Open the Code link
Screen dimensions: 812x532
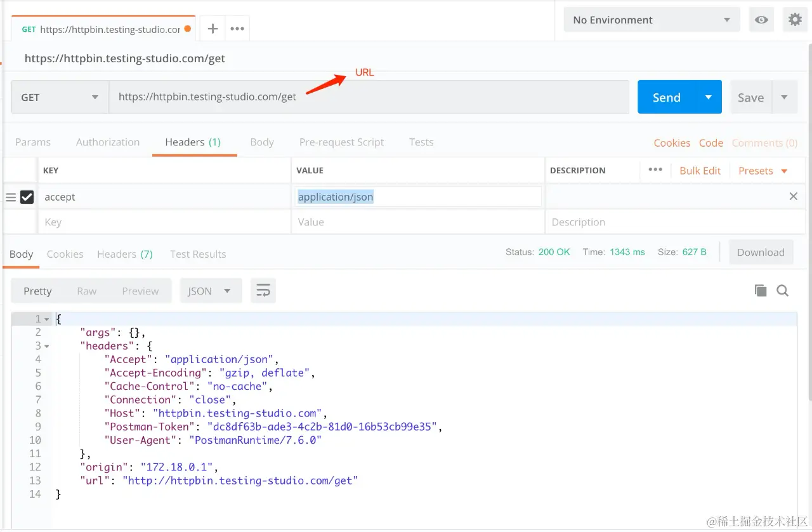point(711,143)
